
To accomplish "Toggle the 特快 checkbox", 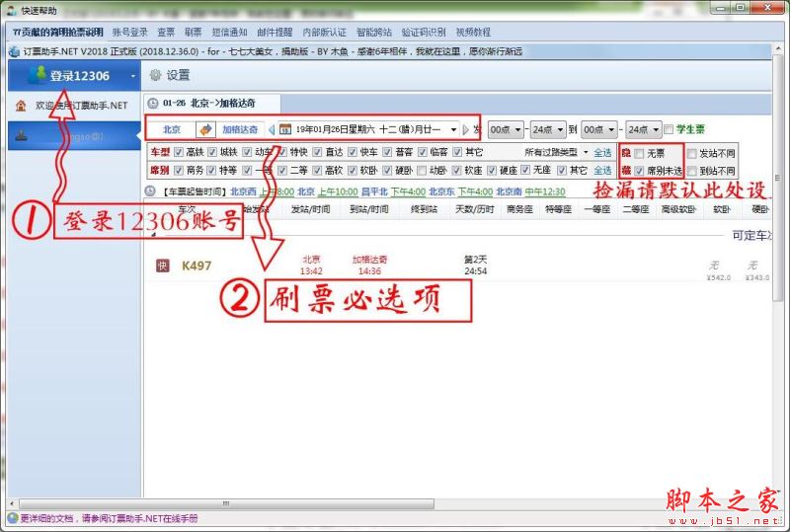I will 282,152.
